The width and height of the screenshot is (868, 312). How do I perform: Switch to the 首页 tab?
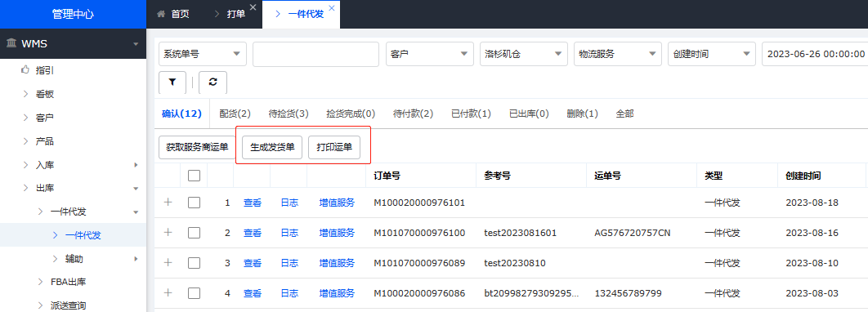(x=173, y=15)
